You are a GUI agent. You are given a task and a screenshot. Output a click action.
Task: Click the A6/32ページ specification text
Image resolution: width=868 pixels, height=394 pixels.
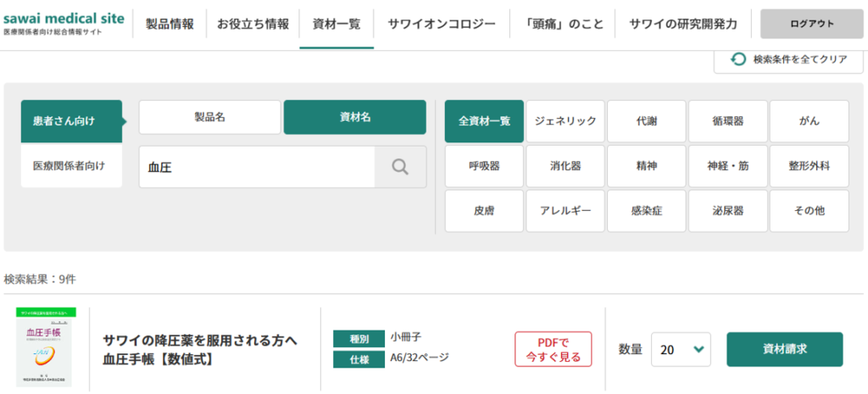click(419, 358)
